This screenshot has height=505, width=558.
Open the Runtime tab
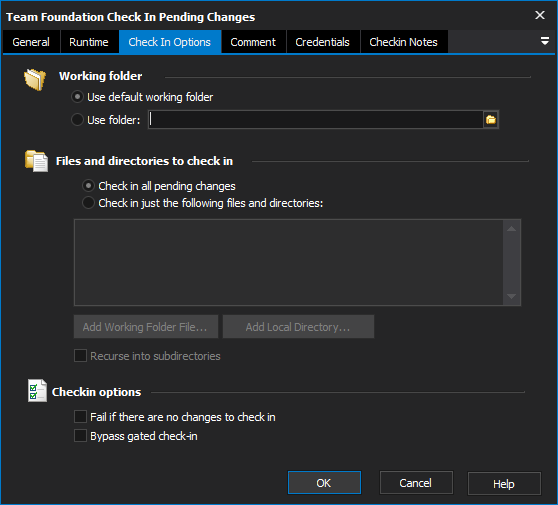point(89,42)
